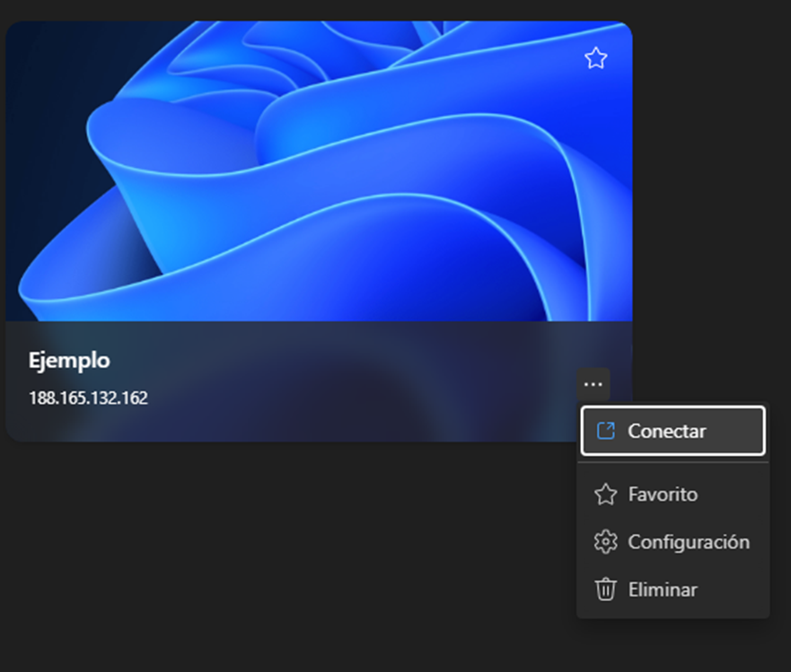Click the Ejemplo connection name
The width and height of the screenshot is (791, 672).
pyautogui.click(x=69, y=361)
